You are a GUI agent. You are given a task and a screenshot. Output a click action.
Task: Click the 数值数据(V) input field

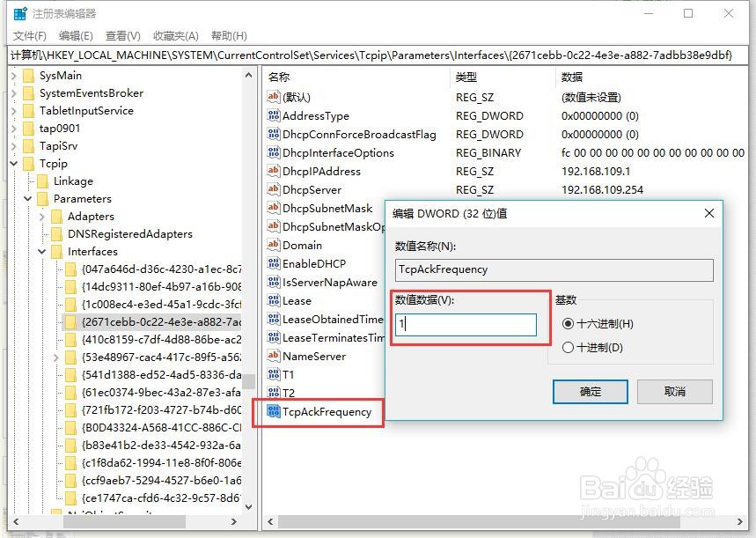[466, 324]
